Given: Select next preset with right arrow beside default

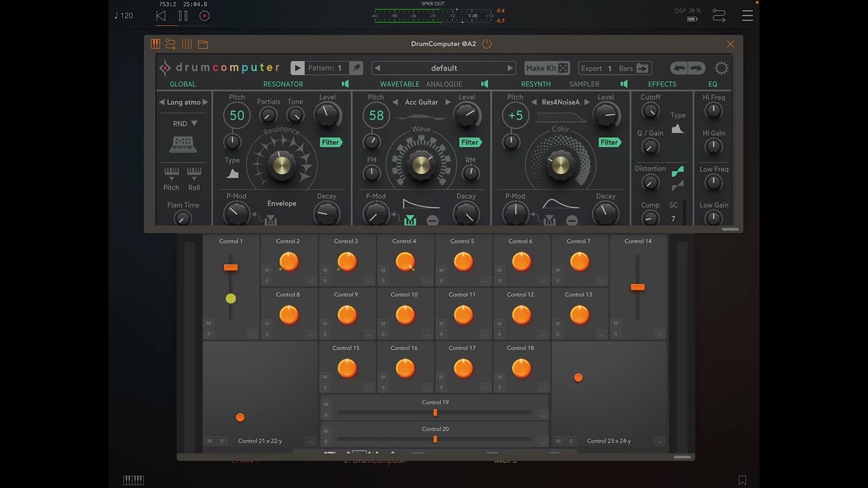Looking at the screenshot, I should [511, 68].
